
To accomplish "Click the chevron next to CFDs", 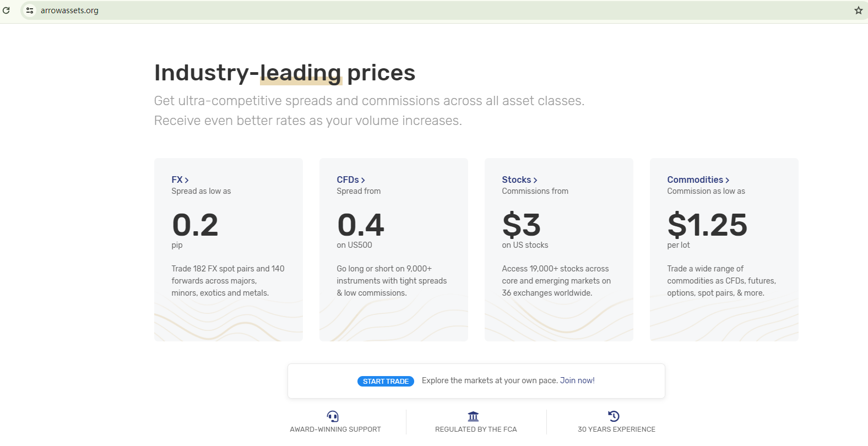I will coord(363,180).
